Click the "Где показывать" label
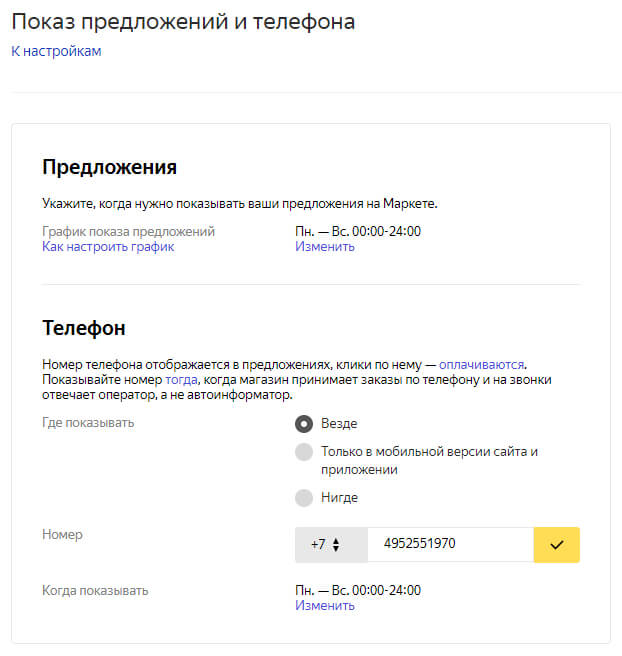The height and width of the screenshot is (656, 622). click(88, 423)
